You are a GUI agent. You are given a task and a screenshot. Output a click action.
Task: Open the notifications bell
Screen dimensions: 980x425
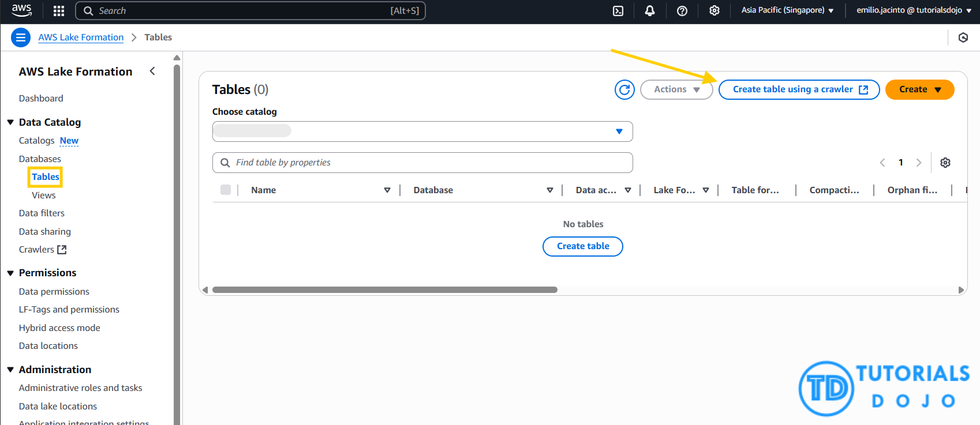(650, 10)
